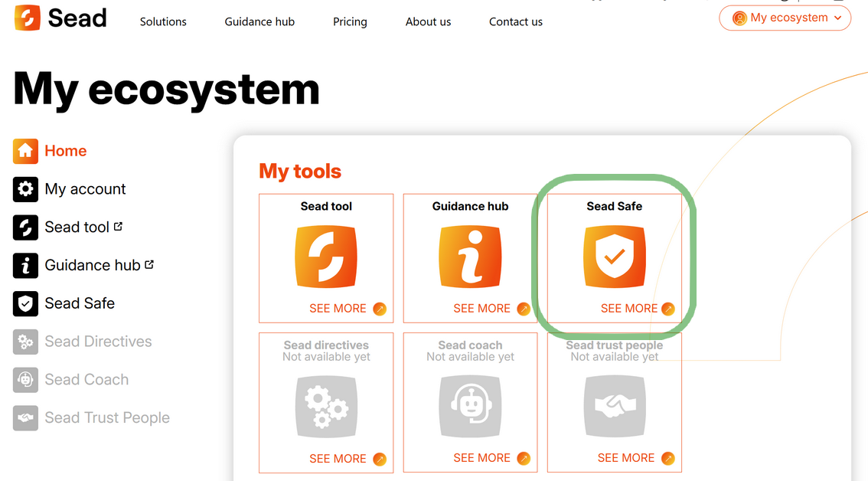Image resolution: width=868 pixels, height=481 pixels.
Task: Click SEE MORE on Sead tool card
Action: 338,309
